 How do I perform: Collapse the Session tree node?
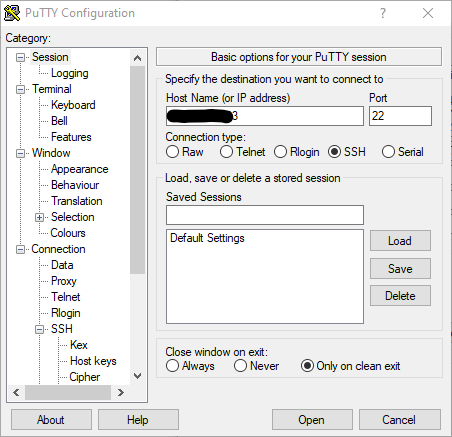[21, 57]
